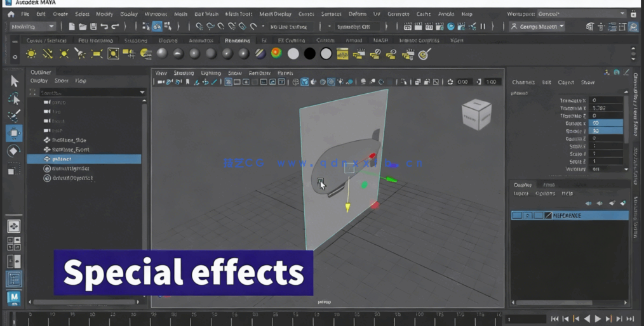The image size is (644, 326).
Task: Click the Translate Y value field
Action: (605, 108)
